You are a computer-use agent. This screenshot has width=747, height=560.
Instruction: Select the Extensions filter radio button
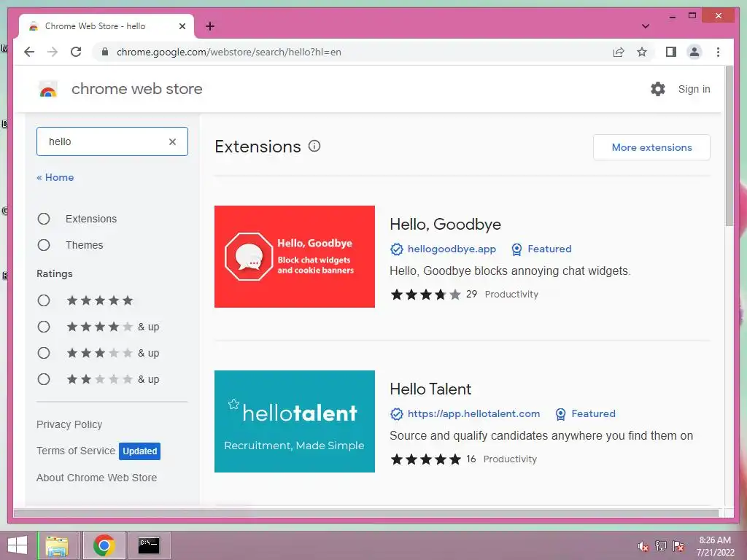pyautogui.click(x=44, y=219)
